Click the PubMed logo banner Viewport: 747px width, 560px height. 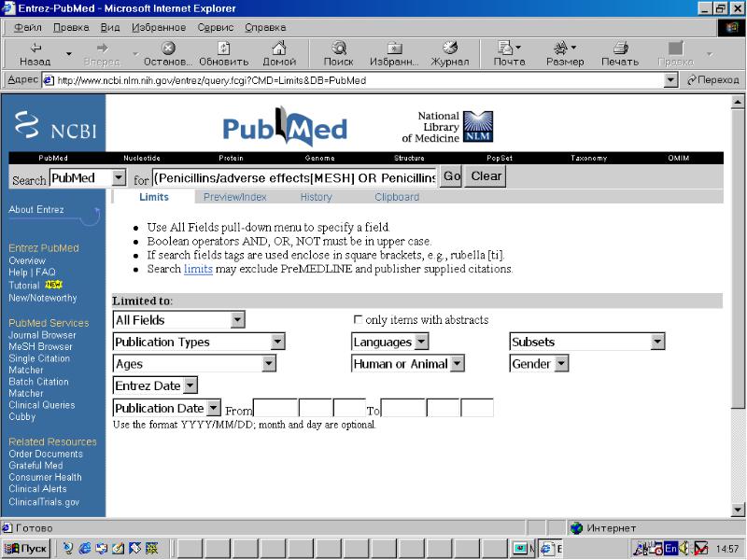(285, 126)
